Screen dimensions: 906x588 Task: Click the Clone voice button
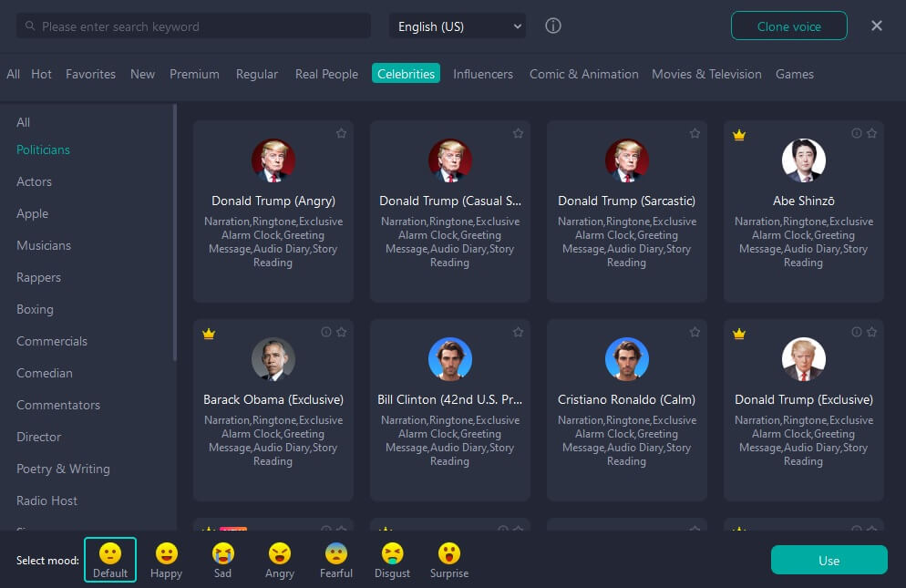coord(788,26)
